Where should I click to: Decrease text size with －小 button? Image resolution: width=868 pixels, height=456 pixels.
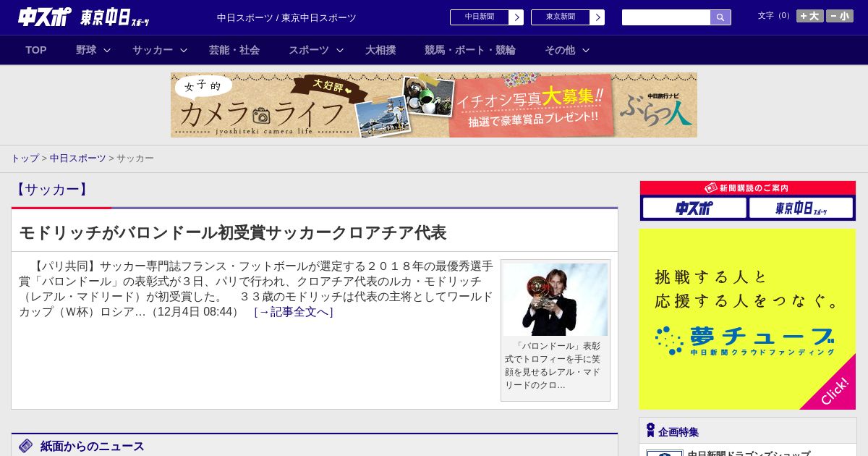(x=840, y=16)
